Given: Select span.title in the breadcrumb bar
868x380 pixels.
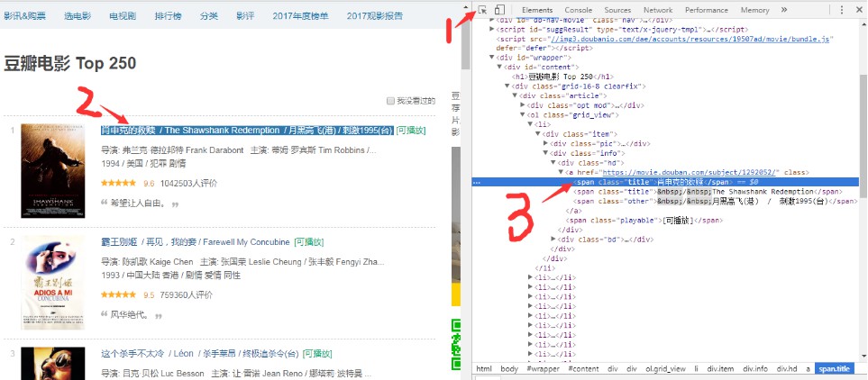Looking at the screenshot, I should tap(835, 369).
